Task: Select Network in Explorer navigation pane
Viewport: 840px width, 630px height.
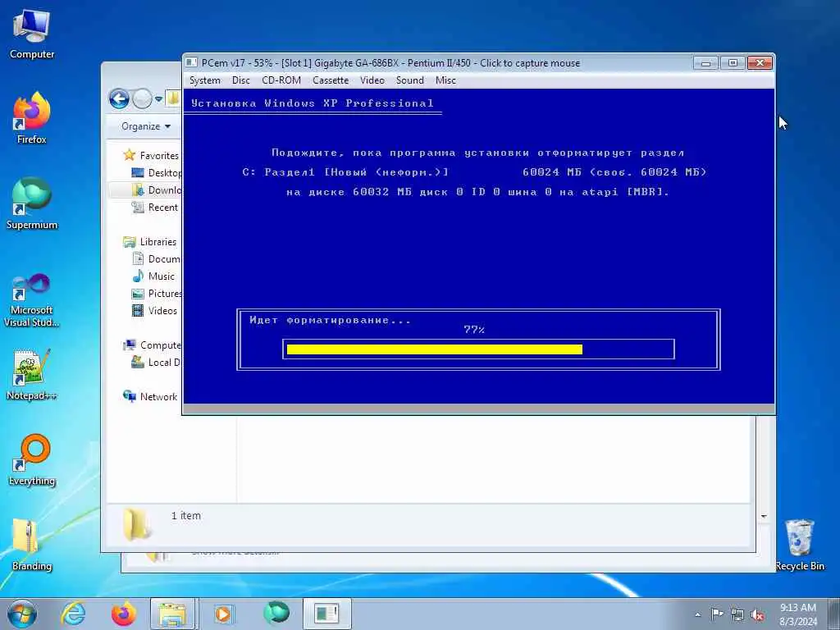Action: click(x=150, y=397)
